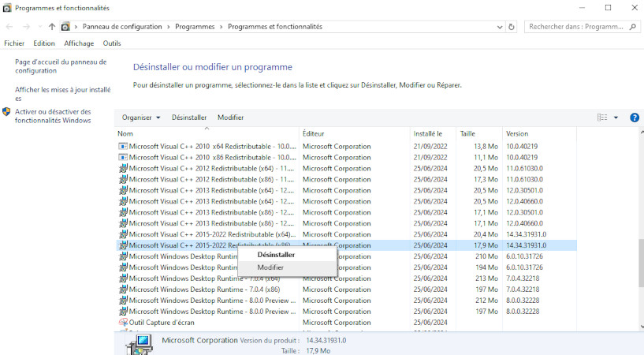The width and height of the screenshot is (644, 355).
Task: Go forward with the right arrow button
Action: [26, 27]
